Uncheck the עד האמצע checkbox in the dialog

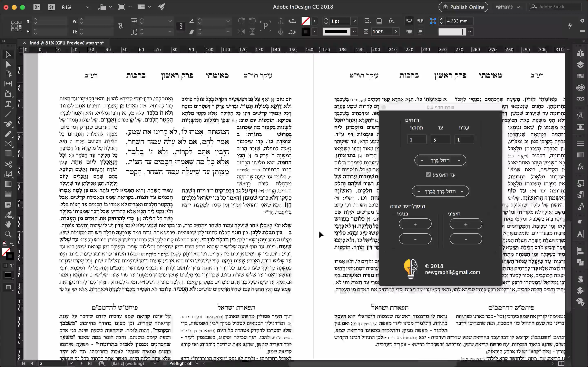click(x=428, y=174)
